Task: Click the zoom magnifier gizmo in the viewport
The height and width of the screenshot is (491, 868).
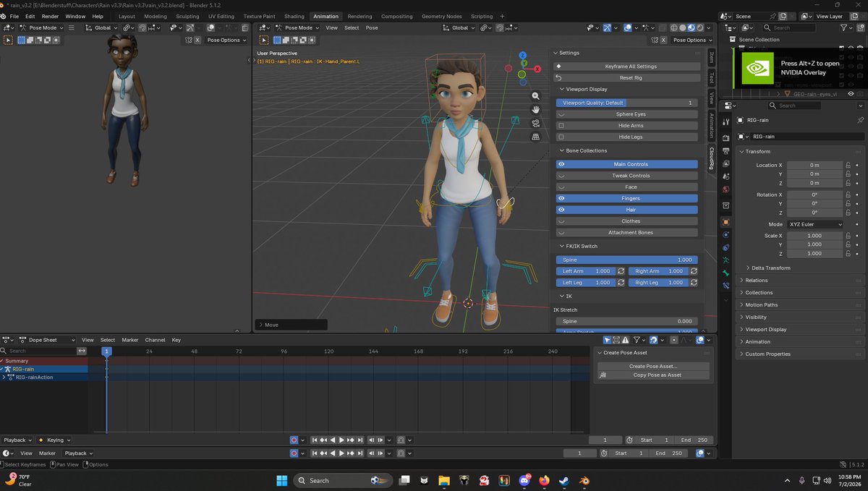Action: point(535,96)
